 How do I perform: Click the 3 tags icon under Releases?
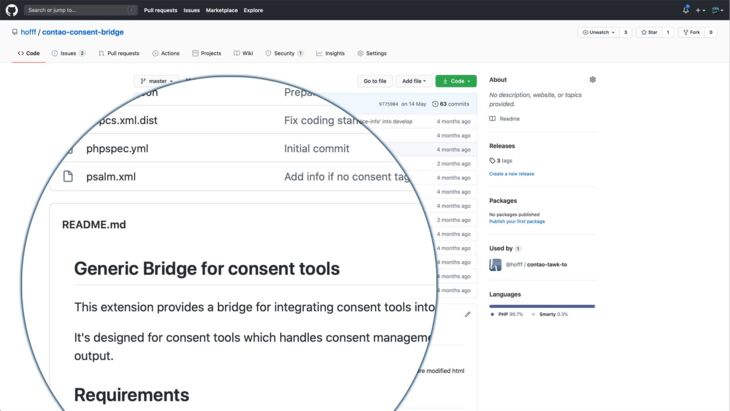click(492, 160)
